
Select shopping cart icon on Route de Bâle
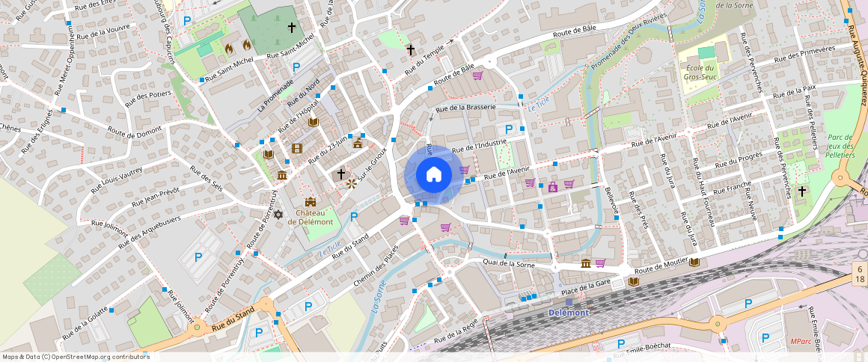[477, 76]
